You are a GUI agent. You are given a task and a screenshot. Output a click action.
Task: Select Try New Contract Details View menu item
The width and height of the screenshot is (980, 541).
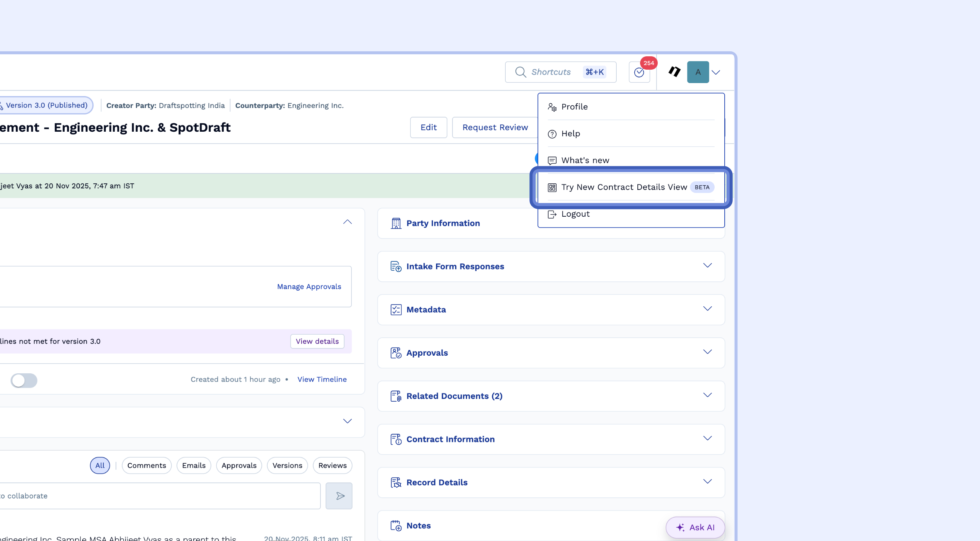pos(624,187)
